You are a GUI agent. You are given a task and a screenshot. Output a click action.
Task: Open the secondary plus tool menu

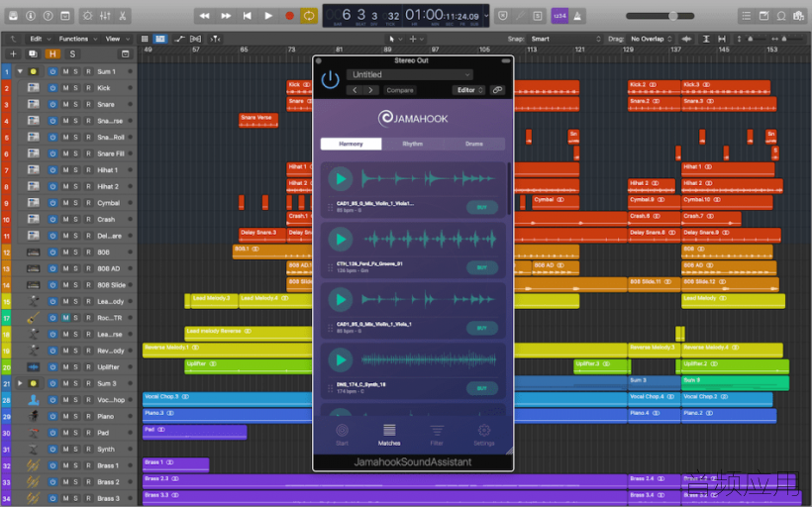point(416,39)
